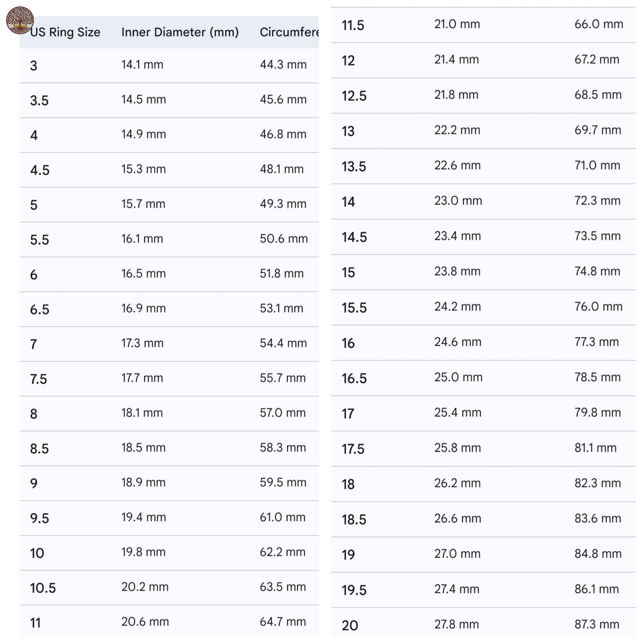Select ring size 3 row label

tap(34, 65)
